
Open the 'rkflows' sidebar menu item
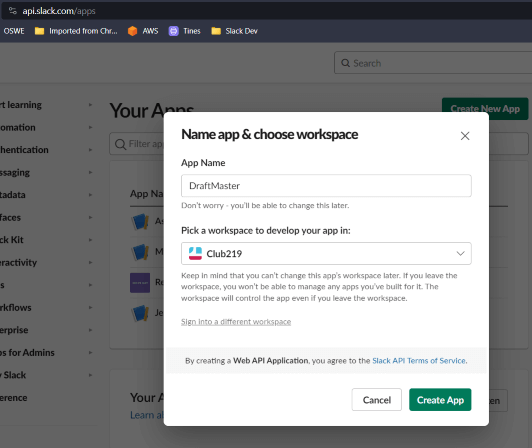click(x=16, y=307)
